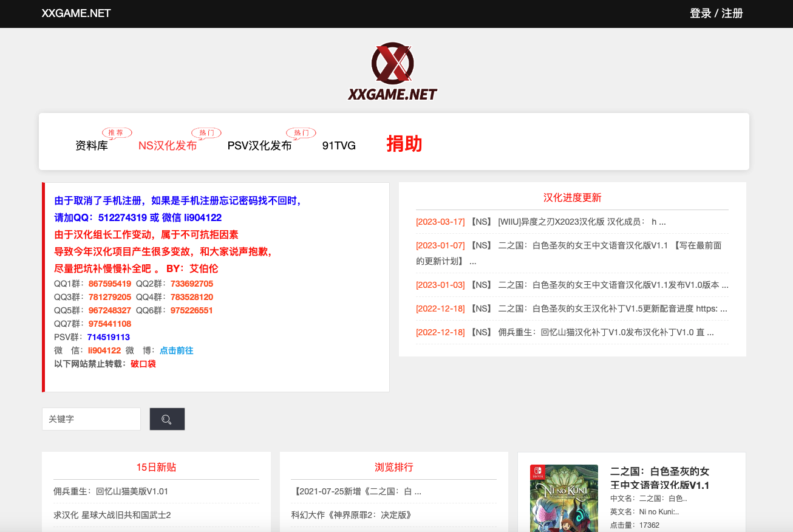The width and height of the screenshot is (793, 532).
Task: Click XXGAME.NET text in top bar
Action: tap(77, 13)
